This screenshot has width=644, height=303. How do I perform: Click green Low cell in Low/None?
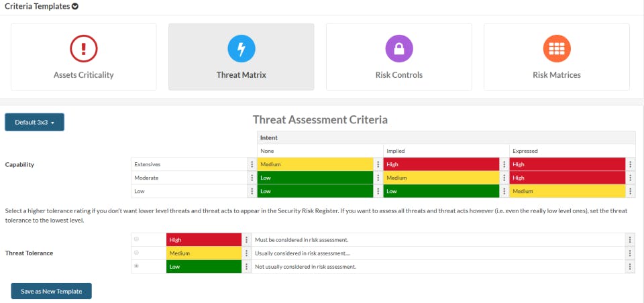315,191
